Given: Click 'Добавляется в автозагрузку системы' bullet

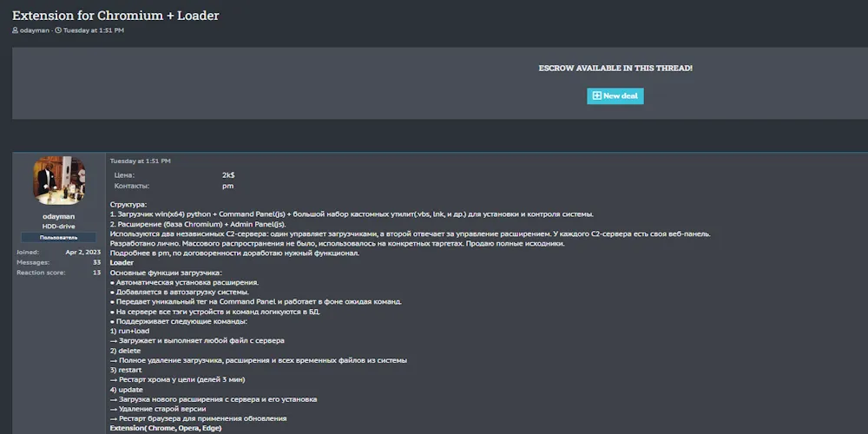Looking at the screenshot, I should 180,293.
